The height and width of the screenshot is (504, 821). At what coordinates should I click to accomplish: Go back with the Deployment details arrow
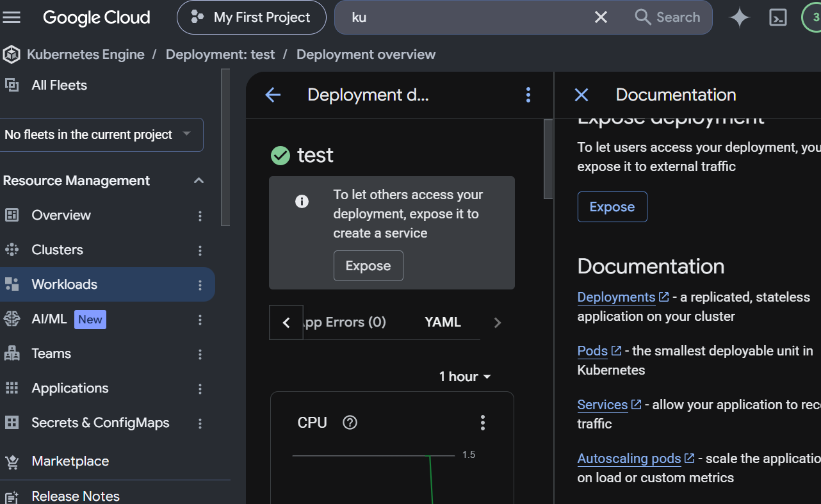[x=273, y=95]
